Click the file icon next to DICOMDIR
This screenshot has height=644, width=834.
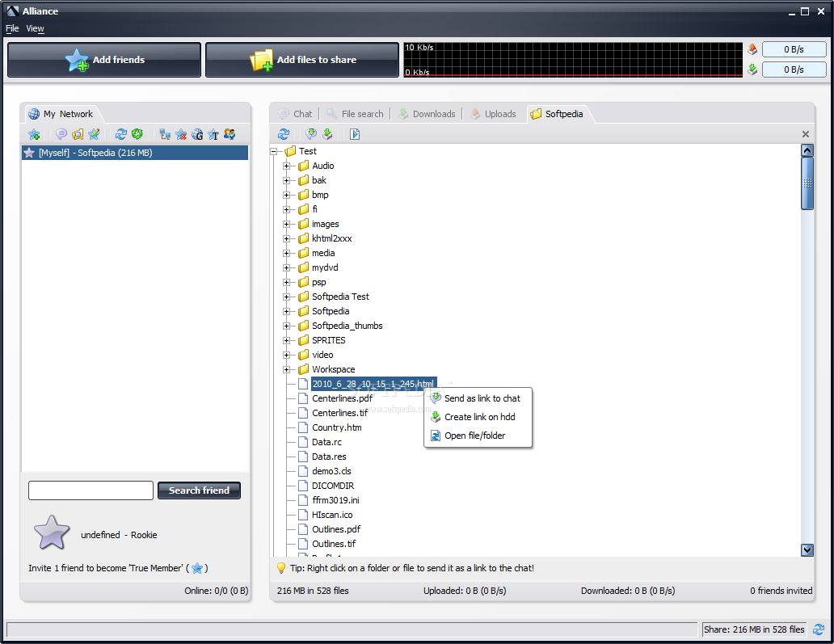(x=303, y=486)
